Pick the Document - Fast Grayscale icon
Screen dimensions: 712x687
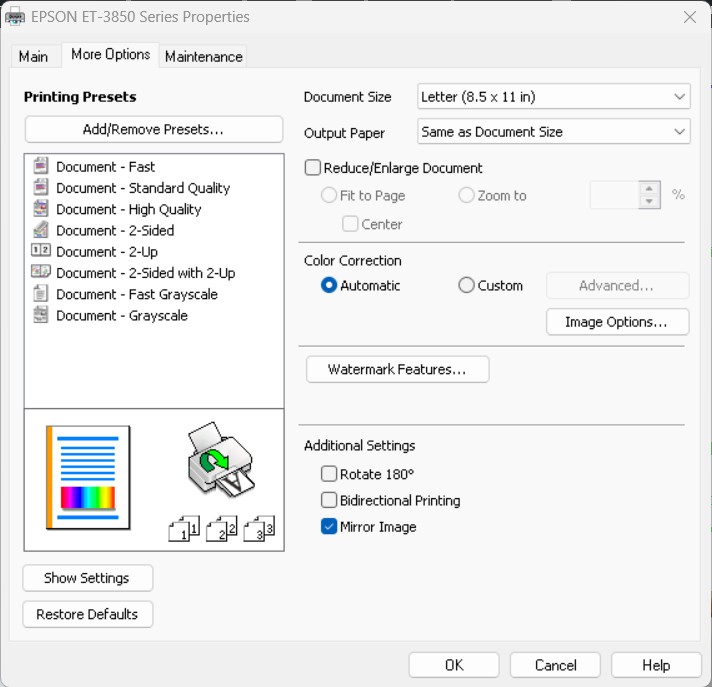[41, 294]
